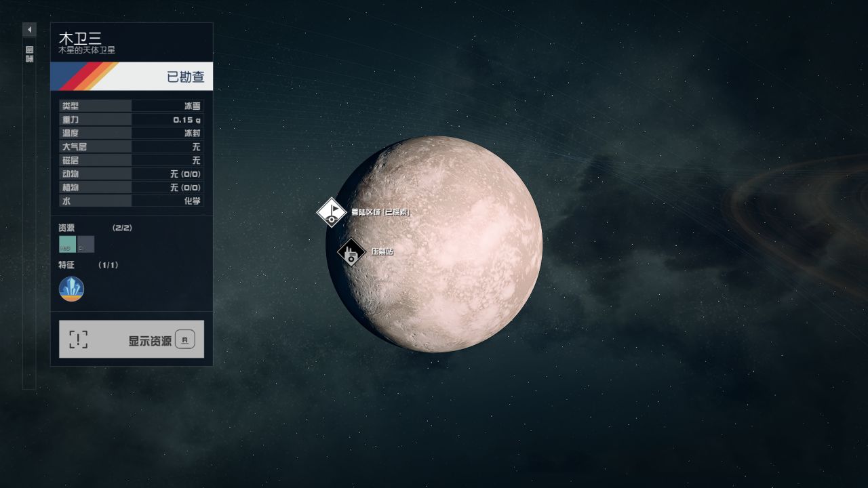Click the 动物 row label
Screen dimensions: 868x488
[70, 174]
